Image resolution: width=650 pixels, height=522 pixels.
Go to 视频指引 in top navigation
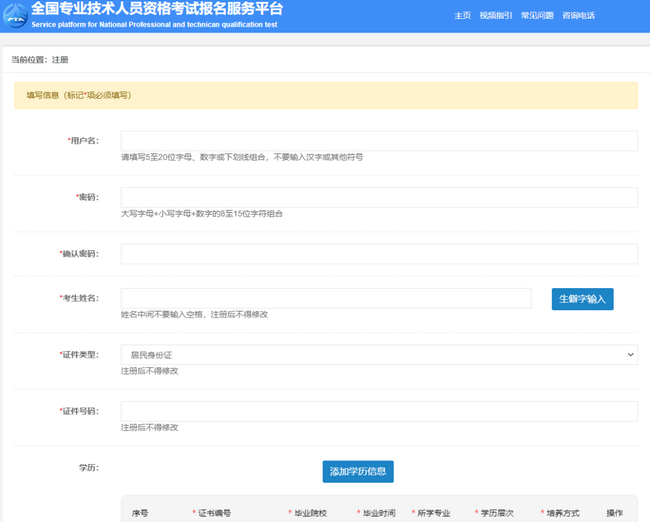tap(495, 16)
